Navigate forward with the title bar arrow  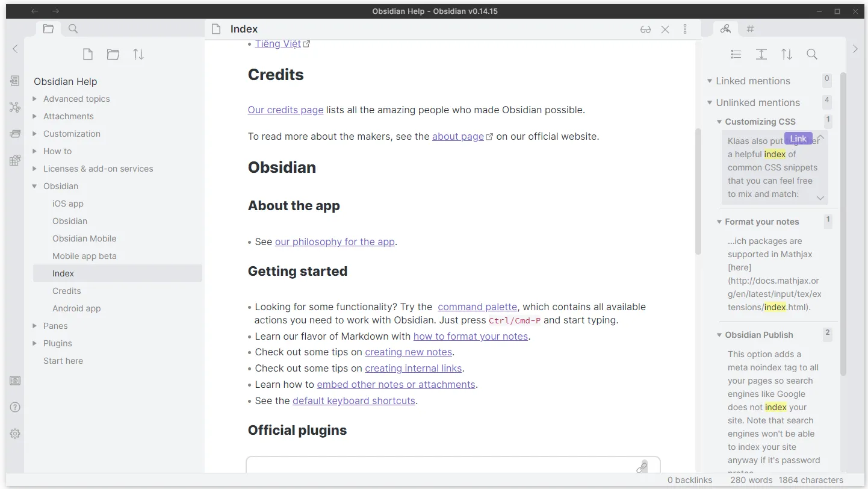(x=55, y=11)
